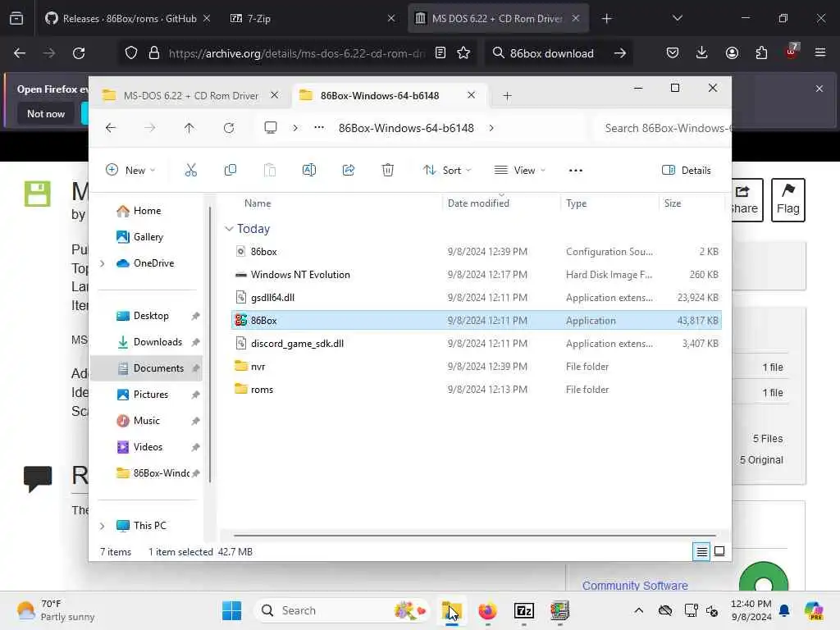Expand OneDrive in navigation pane

[x=103, y=263]
